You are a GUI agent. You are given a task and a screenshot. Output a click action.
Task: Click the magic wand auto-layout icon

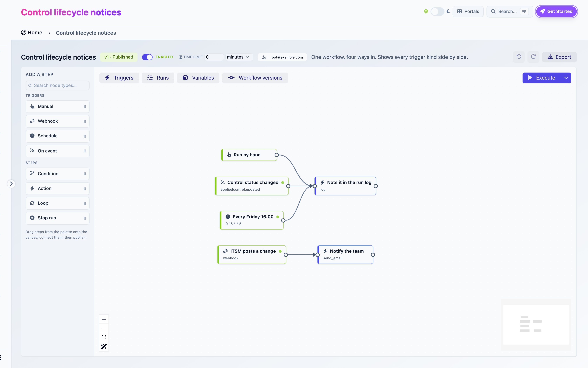[104, 346]
